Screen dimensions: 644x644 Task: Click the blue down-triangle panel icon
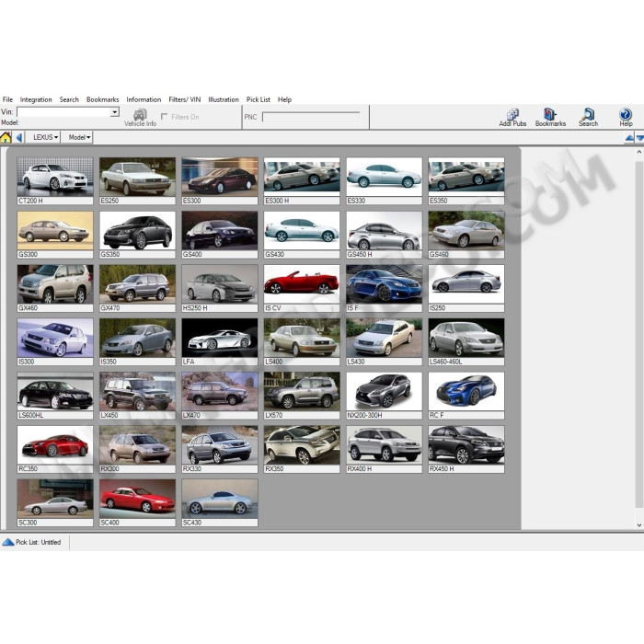640,138
